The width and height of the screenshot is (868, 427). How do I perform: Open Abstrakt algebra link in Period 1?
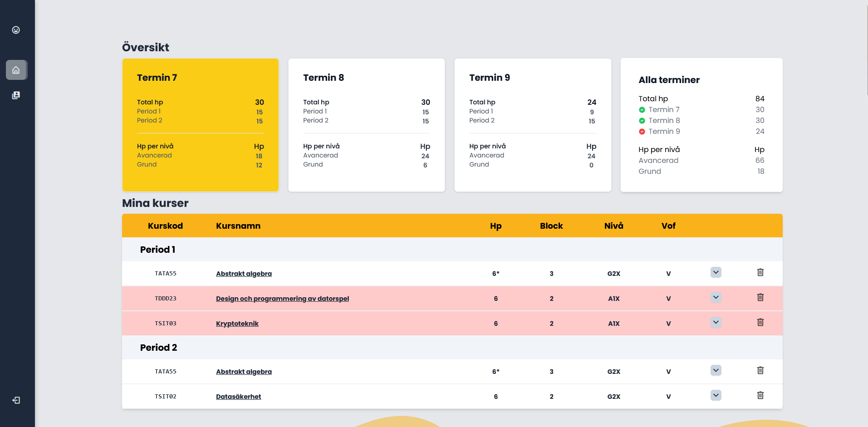tap(244, 274)
